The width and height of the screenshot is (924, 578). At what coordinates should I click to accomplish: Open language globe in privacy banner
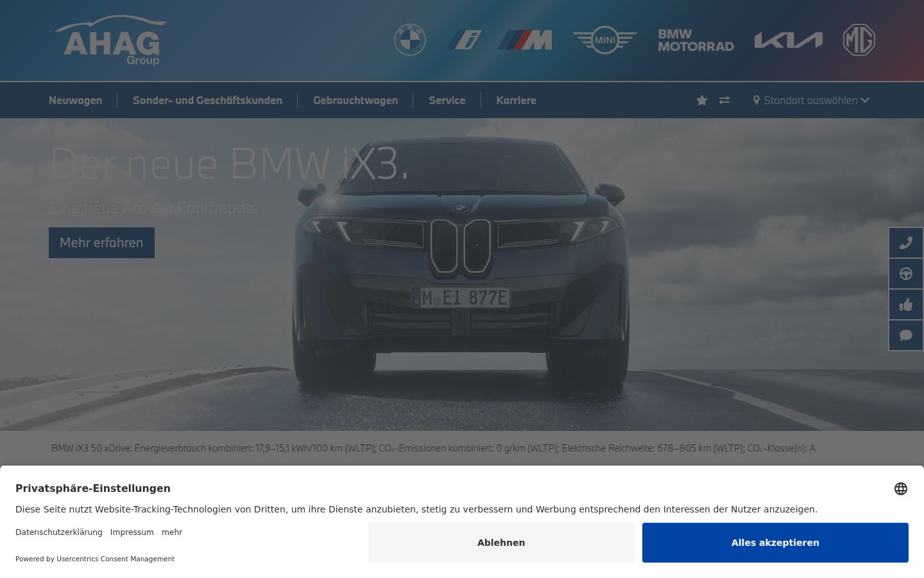click(901, 489)
